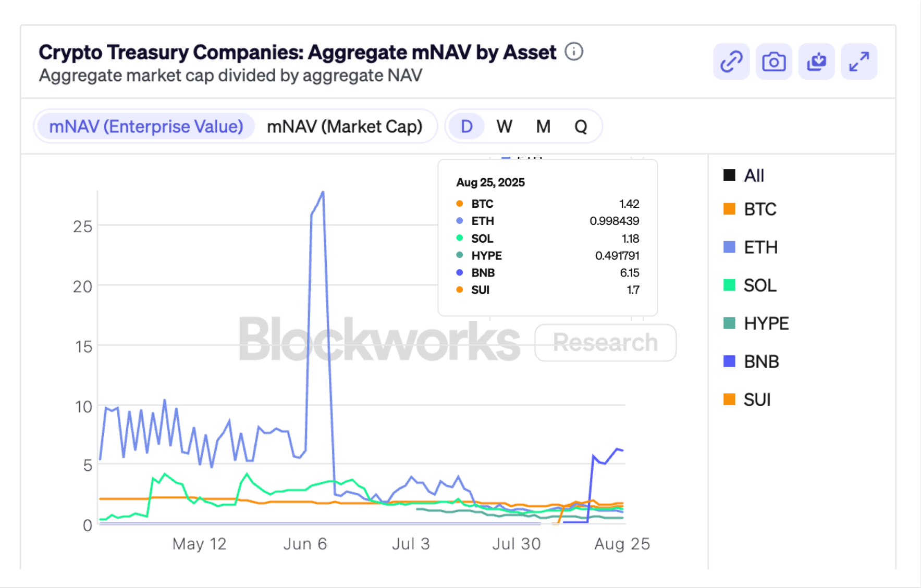Click the teal HYPE dot in the tooltip
The image size is (921, 588).
[461, 255]
